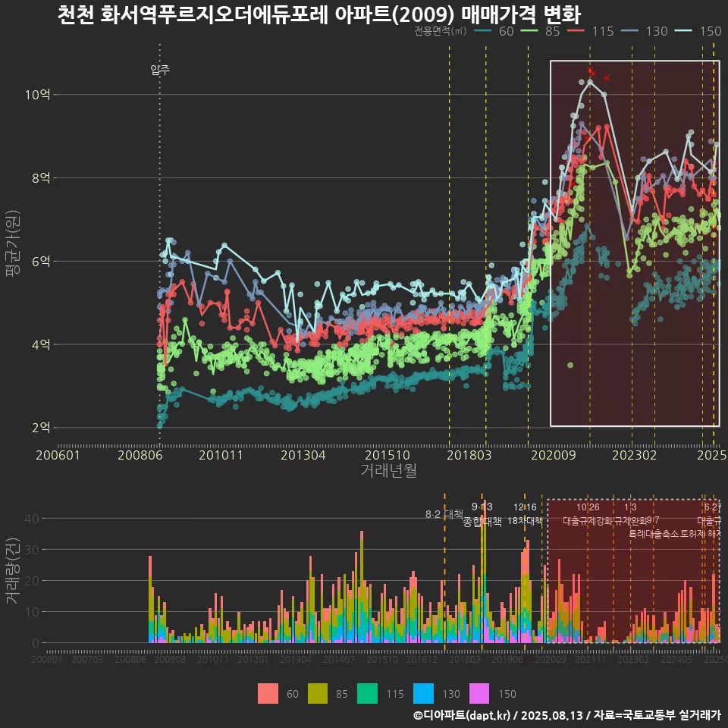Click the '거래년월' x-axis title

(388, 470)
